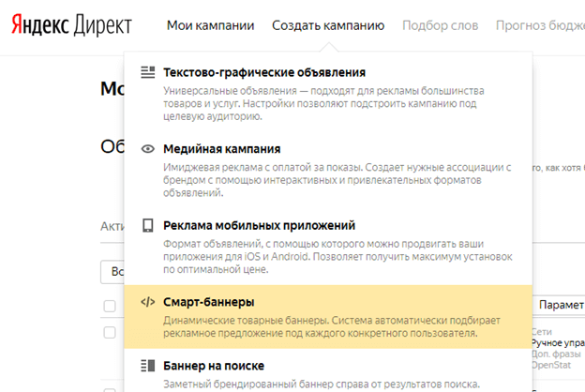Select Медийная кампания option
Screen dimensions: 585x392
(x=222, y=149)
